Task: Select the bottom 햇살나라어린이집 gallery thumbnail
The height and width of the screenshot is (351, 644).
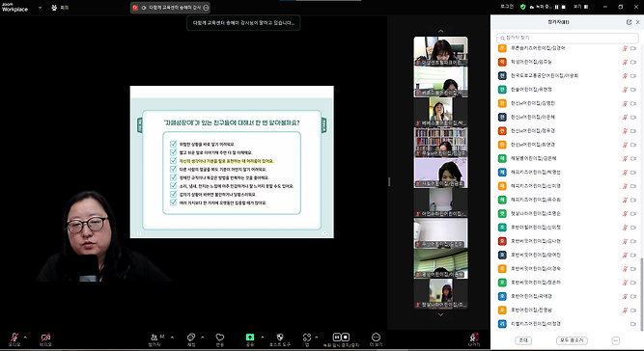Action: click(x=440, y=293)
